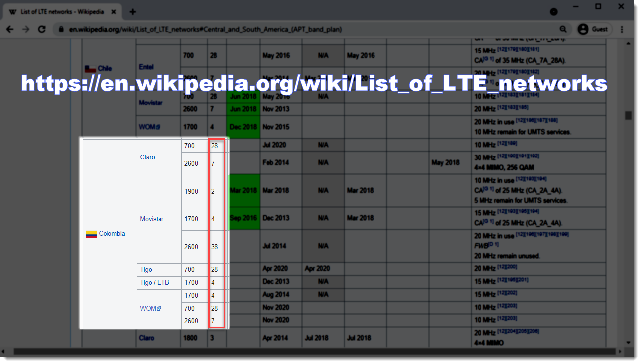This screenshot has height=364, width=641.
Task: Open the Chile country link
Action: point(105,69)
